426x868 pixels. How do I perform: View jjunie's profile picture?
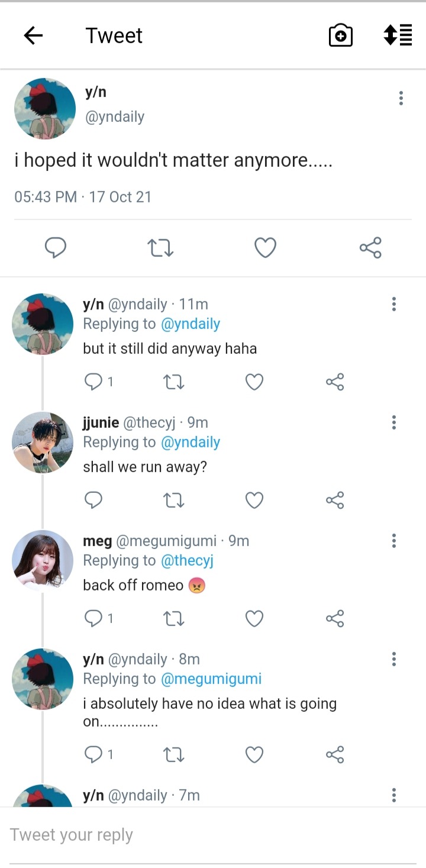43,443
